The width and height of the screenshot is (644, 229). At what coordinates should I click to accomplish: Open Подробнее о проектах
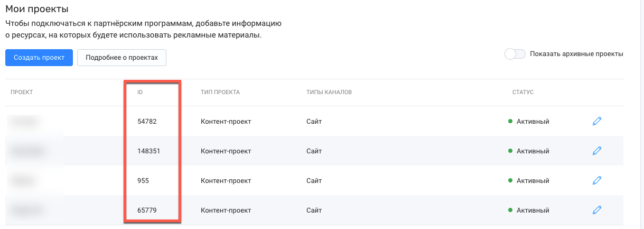tap(122, 58)
